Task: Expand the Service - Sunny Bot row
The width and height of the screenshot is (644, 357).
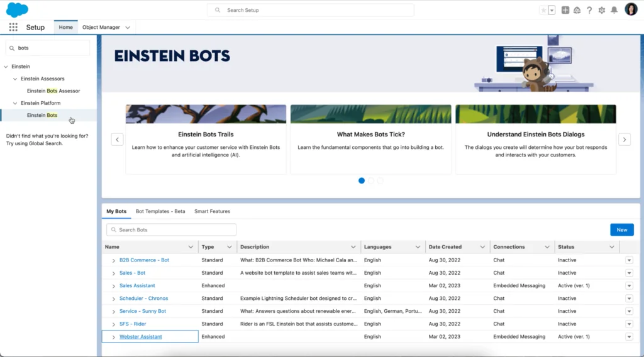Action: (x=114, y=312)
